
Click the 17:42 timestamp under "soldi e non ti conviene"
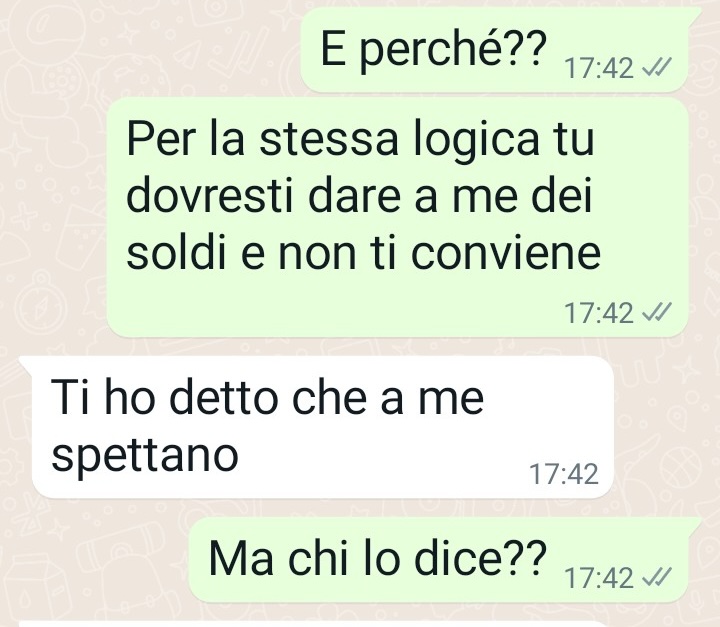599,313
